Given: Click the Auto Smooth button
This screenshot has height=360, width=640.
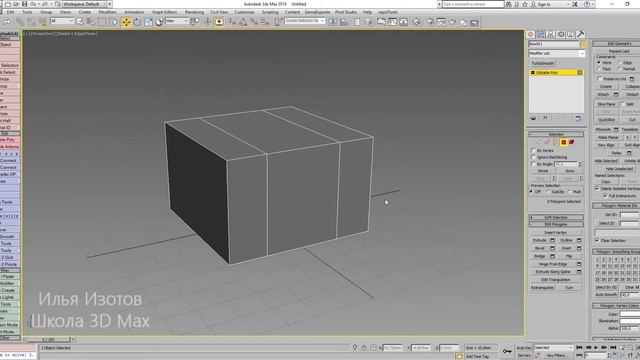Looking at the screenshot, I should tap(606, 294).
